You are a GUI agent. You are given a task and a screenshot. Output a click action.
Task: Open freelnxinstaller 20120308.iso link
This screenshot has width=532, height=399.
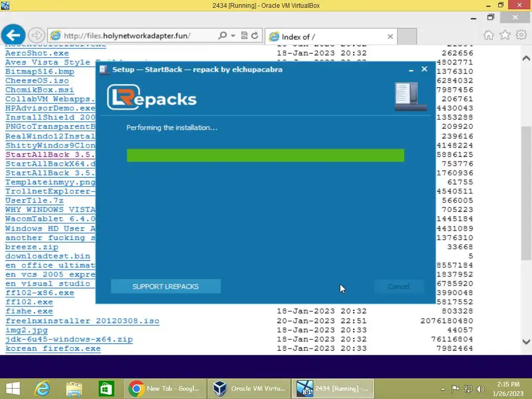82,321
